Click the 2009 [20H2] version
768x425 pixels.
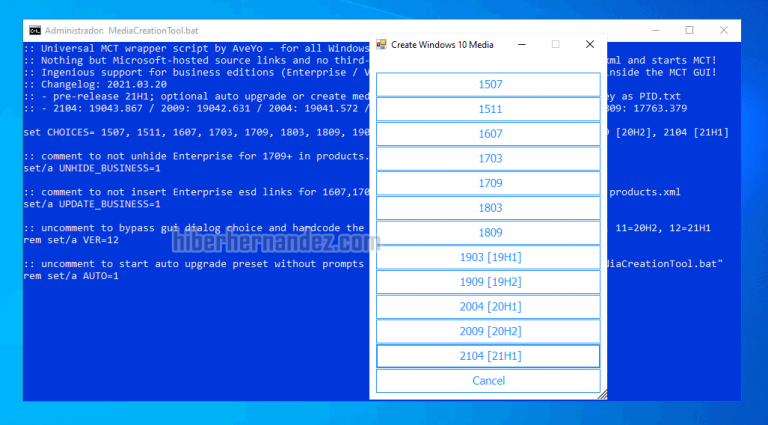point(490,331)
